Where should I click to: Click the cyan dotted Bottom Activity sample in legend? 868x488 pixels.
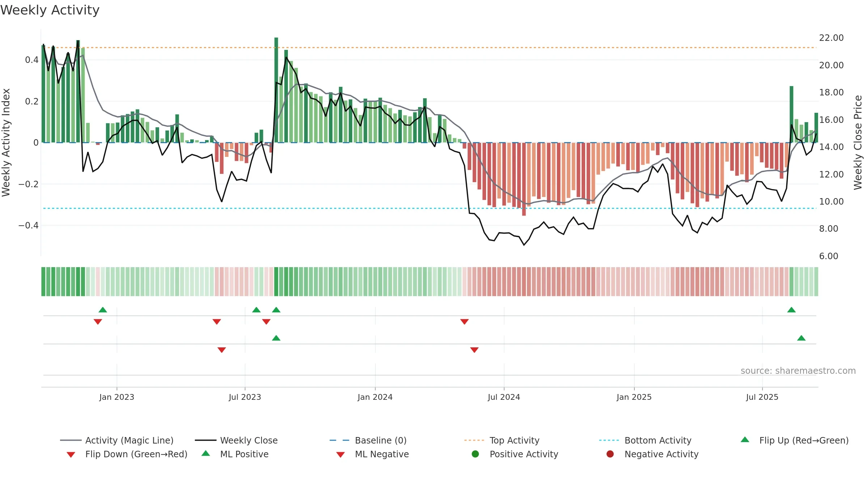pyautogui.click(x=609, y=440)
